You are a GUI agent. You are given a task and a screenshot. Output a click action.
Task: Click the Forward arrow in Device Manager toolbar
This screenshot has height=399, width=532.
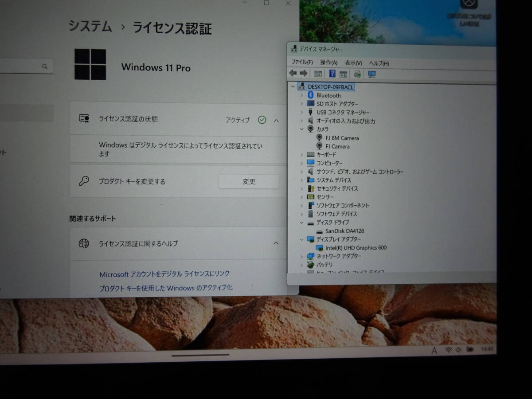click(304, 74)
